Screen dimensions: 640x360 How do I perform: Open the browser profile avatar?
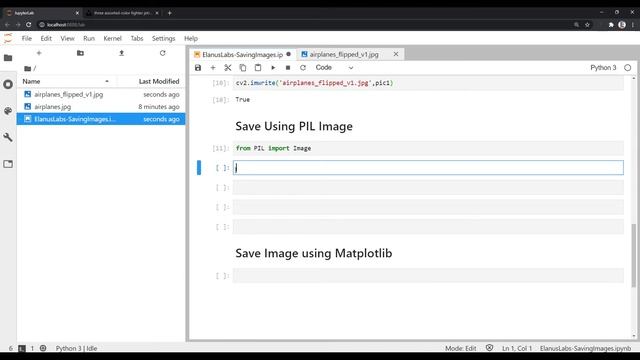pos(622,25)
